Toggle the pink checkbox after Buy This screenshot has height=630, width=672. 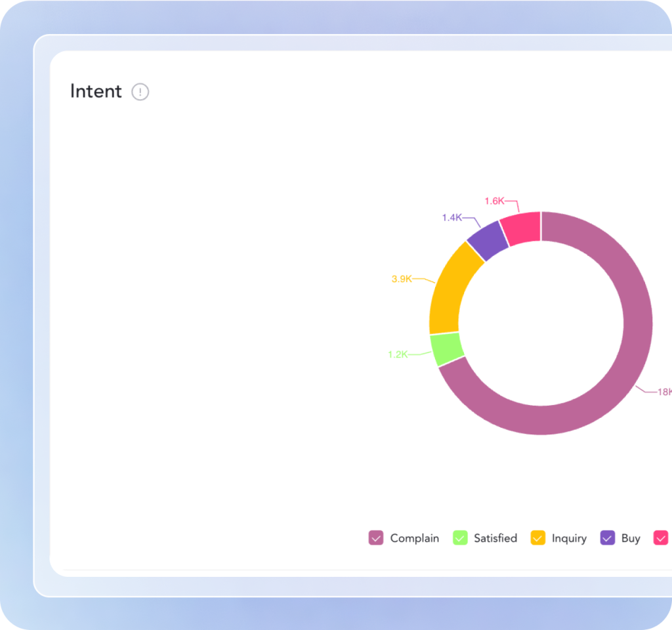click(660, 538)
